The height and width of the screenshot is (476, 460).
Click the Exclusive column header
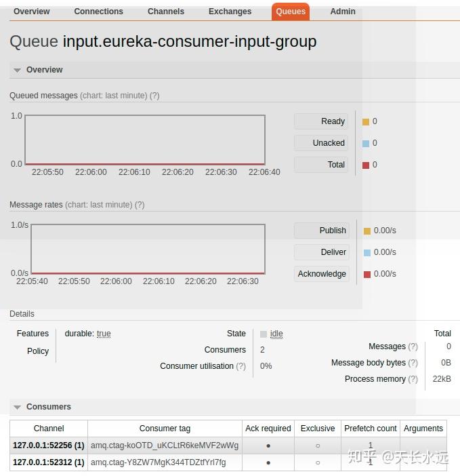(318, 429)
